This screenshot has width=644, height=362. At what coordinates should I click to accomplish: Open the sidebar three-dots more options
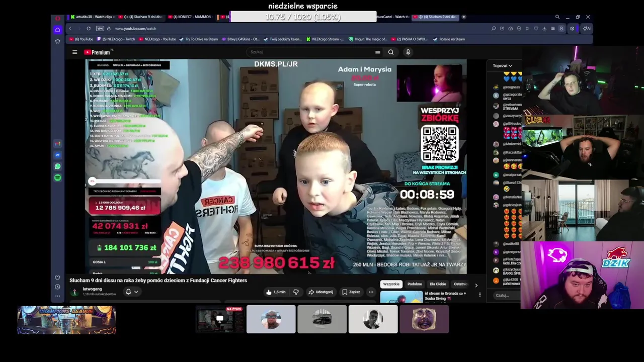(57, 296)
